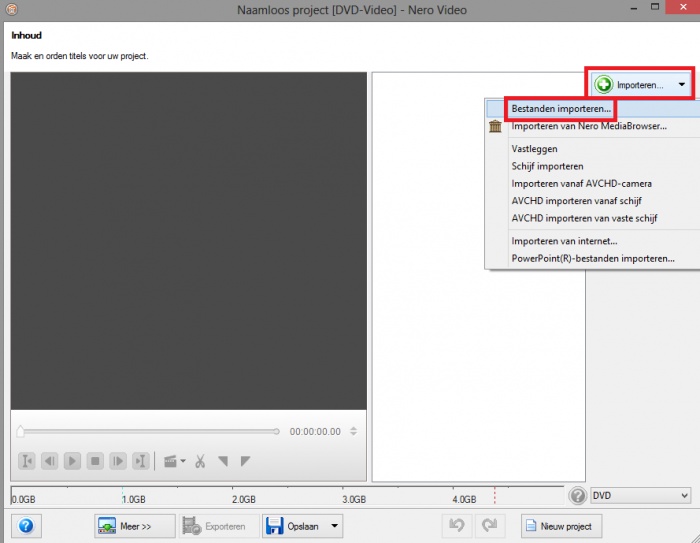Adjust the timecode stepper arrows

pos(354,431)
